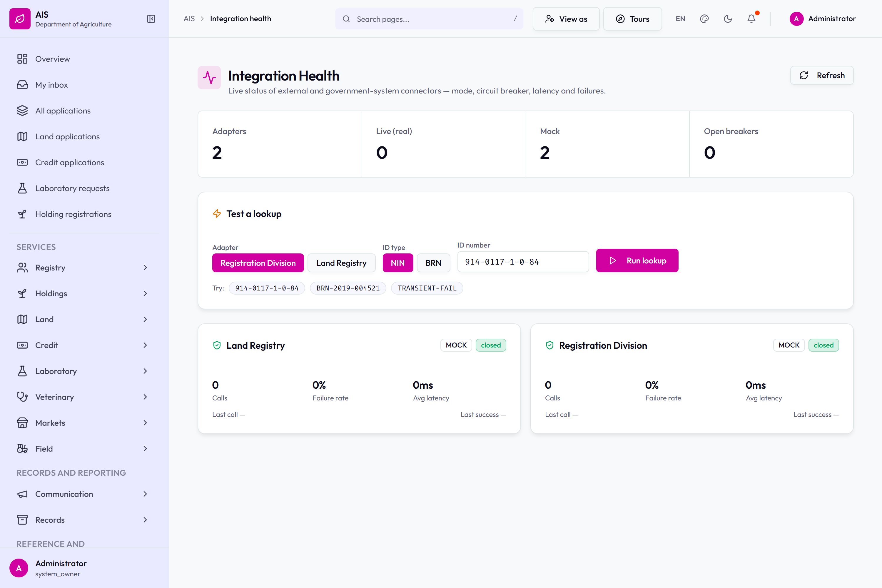Expand the Holdings services menu
This screenshot has width=882, height=588.
click(84, 294)
